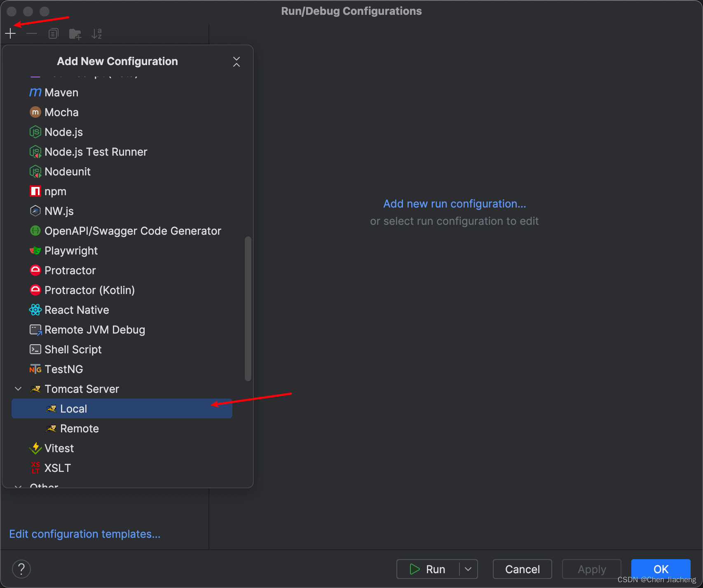Collapse the Tomcat Server node
This screenshot has height=588, width=703.
pos(18,389)
